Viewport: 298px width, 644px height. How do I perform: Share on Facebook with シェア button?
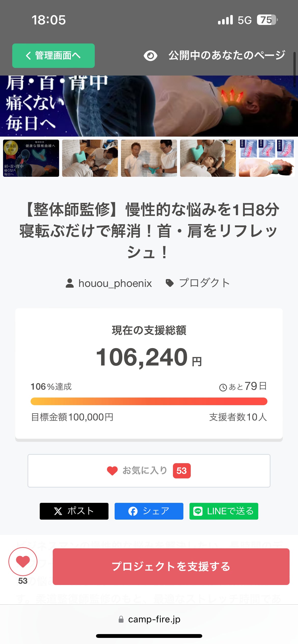tap(149, 511)
